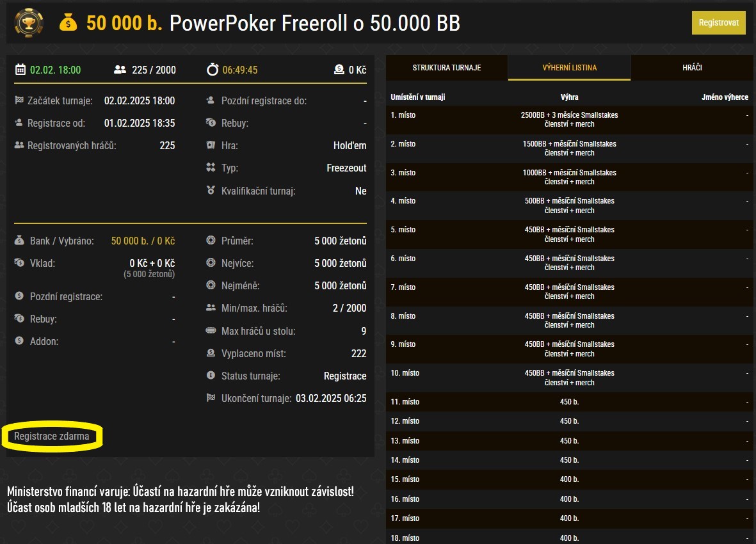
Task: Click the gold trophy tournament badge icon
Action: click(29, 22)
